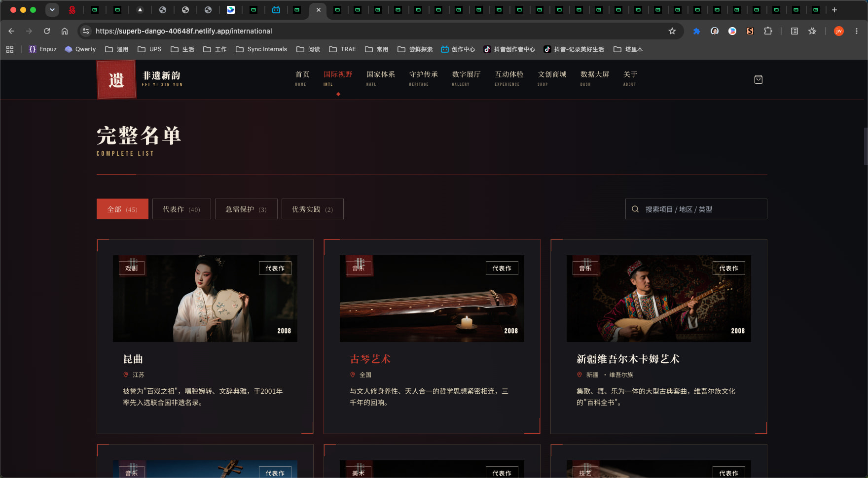This screenshot has height=478, width=868.
Task: Select the 国际视野 nav item
Action: point(338,78)
